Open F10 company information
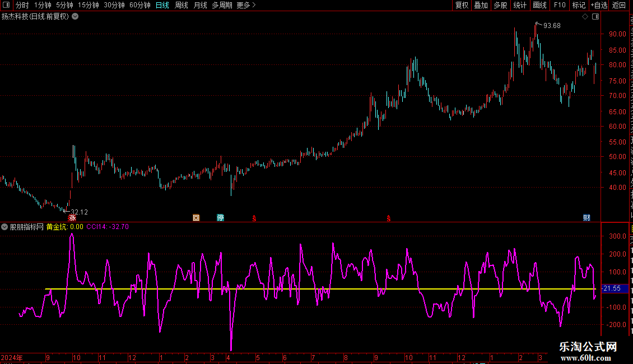 click(x=560, y=5)
